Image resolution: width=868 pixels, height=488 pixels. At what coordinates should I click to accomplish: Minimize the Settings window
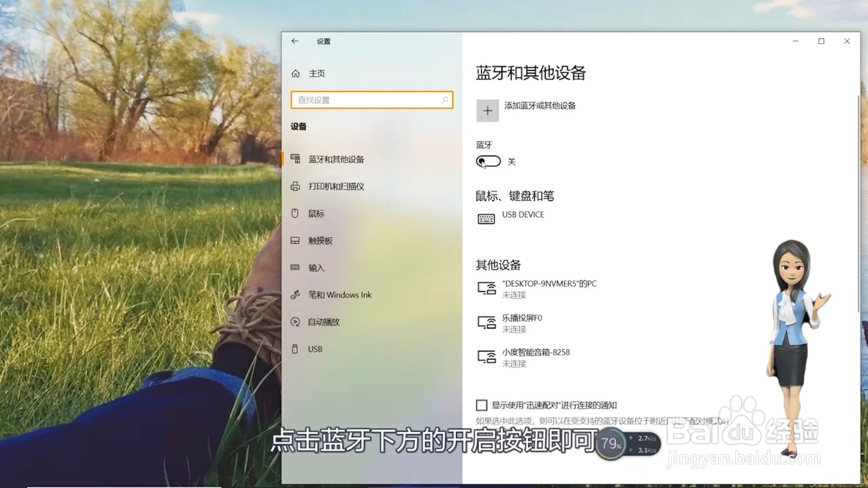click(796, 41)
